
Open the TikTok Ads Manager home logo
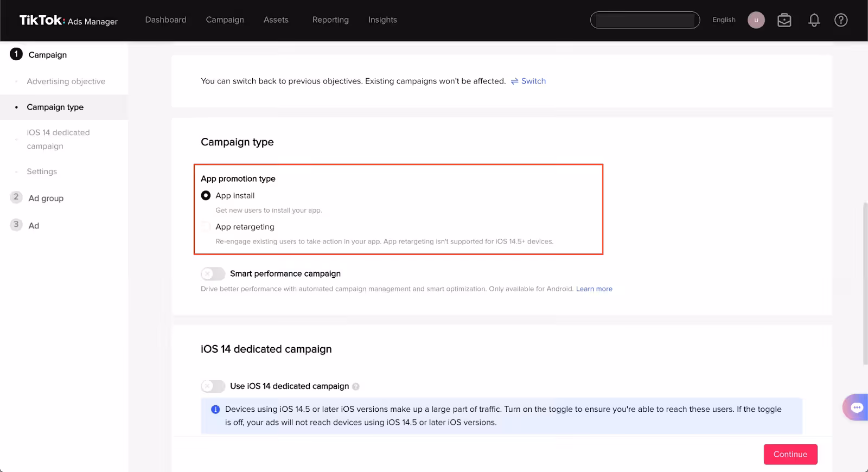click(x=68, y=21)
